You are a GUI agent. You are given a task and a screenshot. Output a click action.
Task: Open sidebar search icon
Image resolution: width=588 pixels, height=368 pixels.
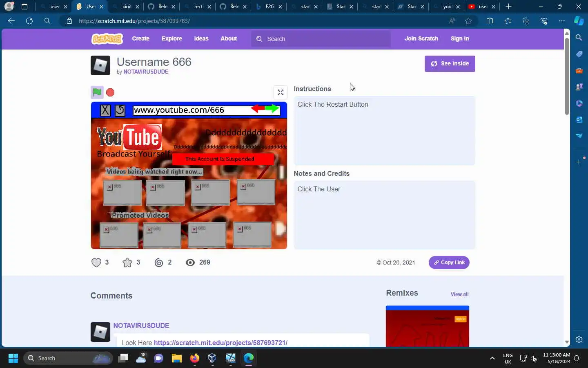(579, 38)
